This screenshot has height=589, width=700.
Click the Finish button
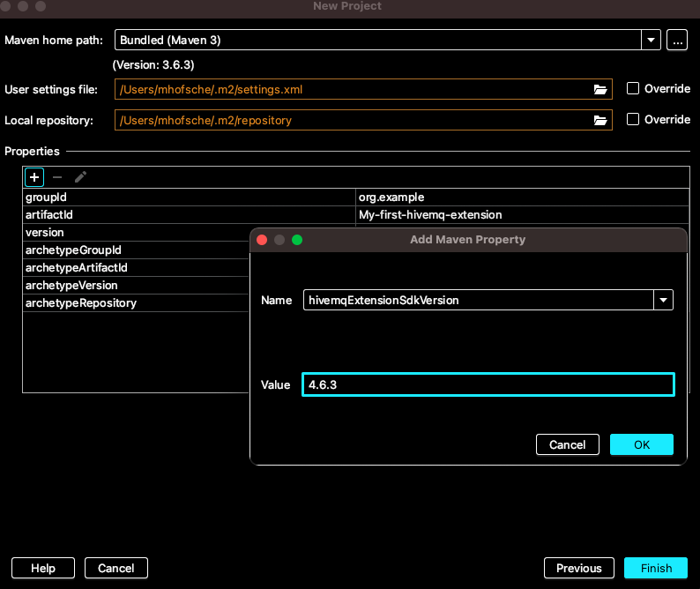[x=656, y=568]
